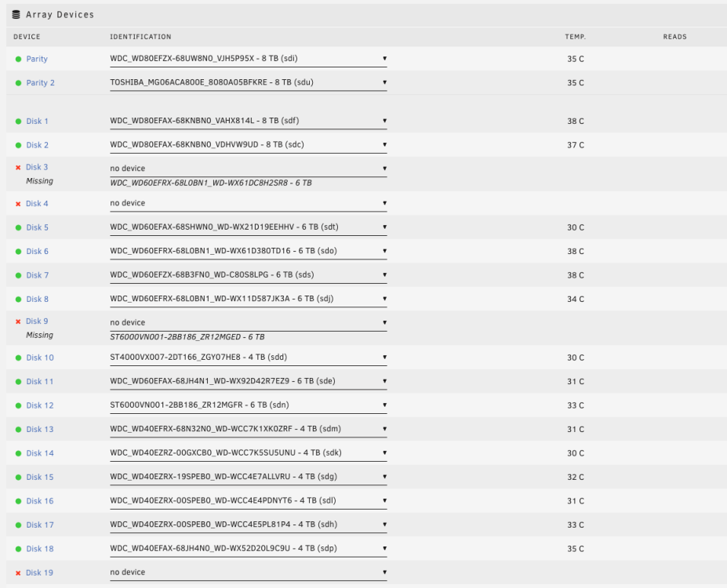Click the green status dot for Disk 14

[x=19, y=454]
